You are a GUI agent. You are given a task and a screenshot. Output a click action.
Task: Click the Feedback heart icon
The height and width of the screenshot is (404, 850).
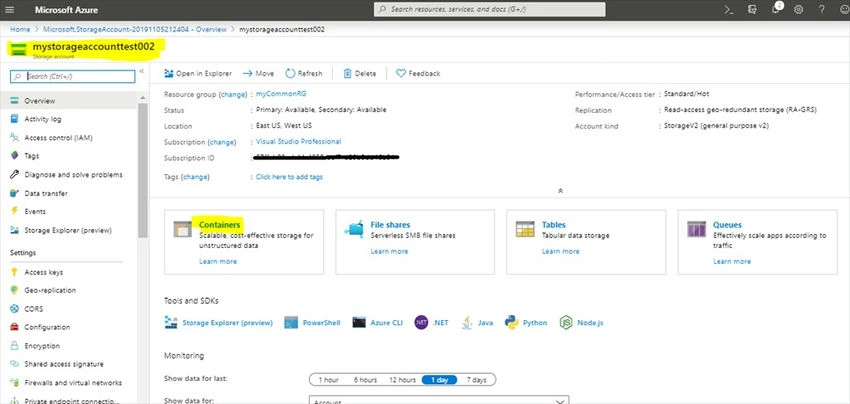point(401,73)
